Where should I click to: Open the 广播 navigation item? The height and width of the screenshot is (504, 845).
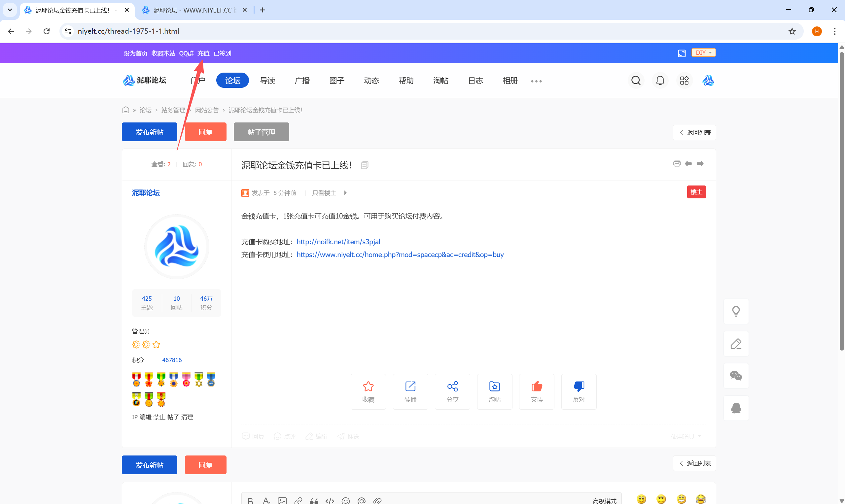(x=302, y=81)
